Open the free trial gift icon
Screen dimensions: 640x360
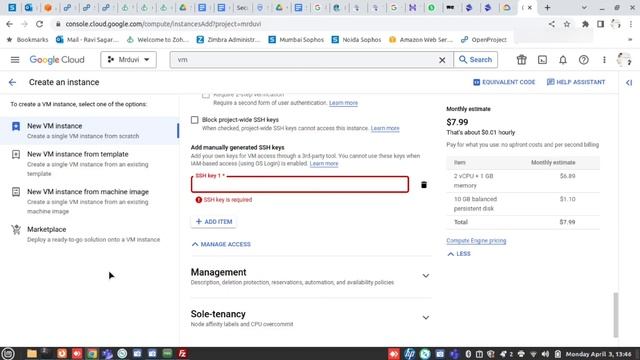click(522, 60)
